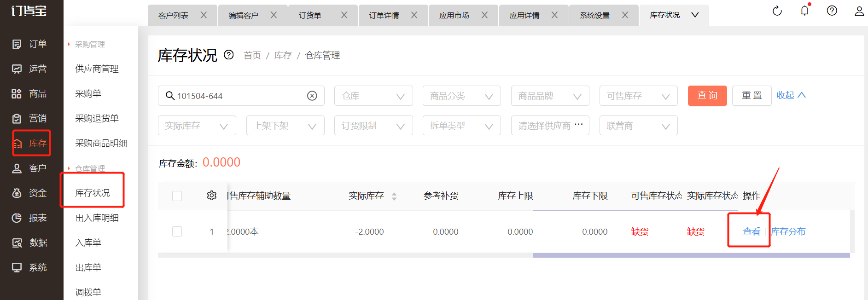Click the help icon beside 库存状况 title
868x300 pixels.
pyautogui.click(x=228, y=55)
